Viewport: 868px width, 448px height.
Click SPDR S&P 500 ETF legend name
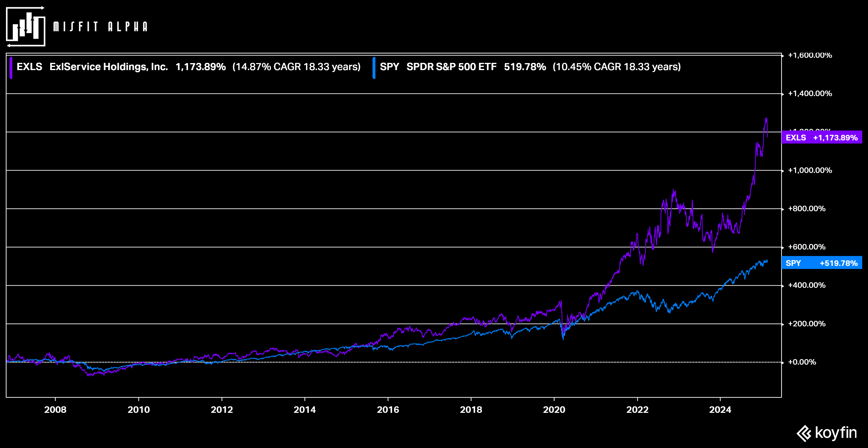pyautogui.click(x=452, y=67)
